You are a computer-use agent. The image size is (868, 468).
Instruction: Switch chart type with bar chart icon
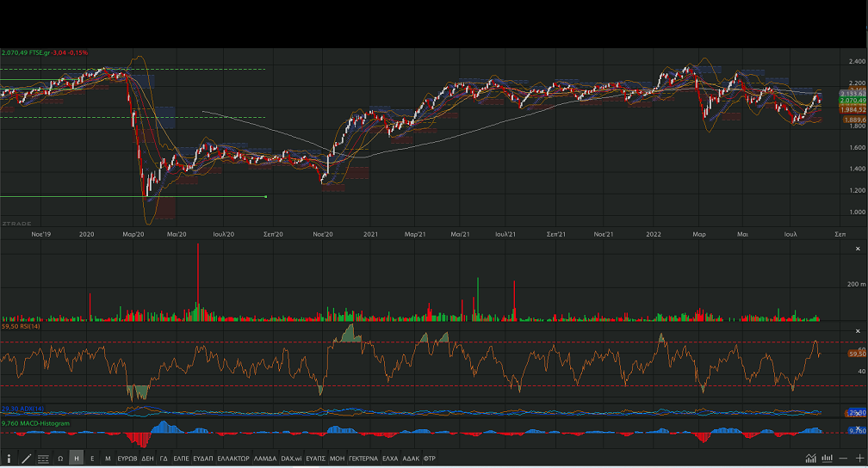tap(827, 459)
